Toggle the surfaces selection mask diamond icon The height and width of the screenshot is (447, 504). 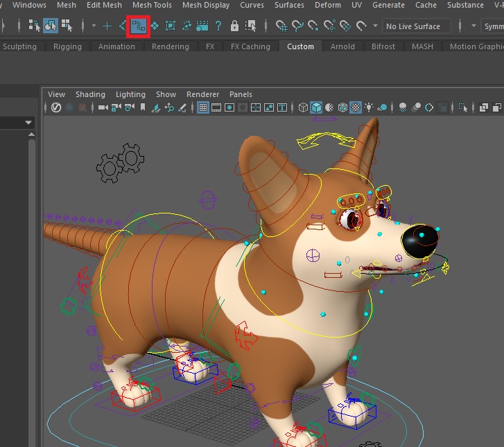155,26
